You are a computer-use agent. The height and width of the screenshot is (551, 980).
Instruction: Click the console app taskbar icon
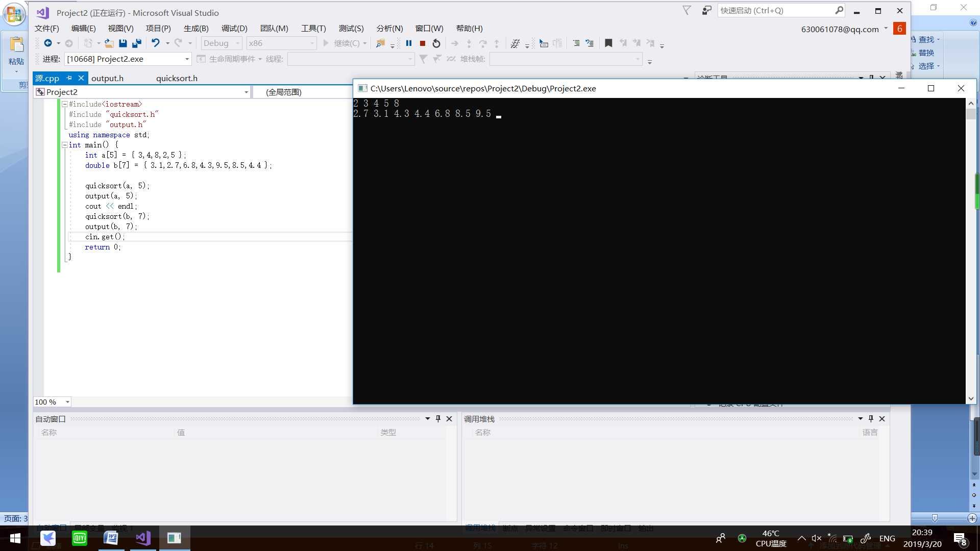[x=175, y=538]
